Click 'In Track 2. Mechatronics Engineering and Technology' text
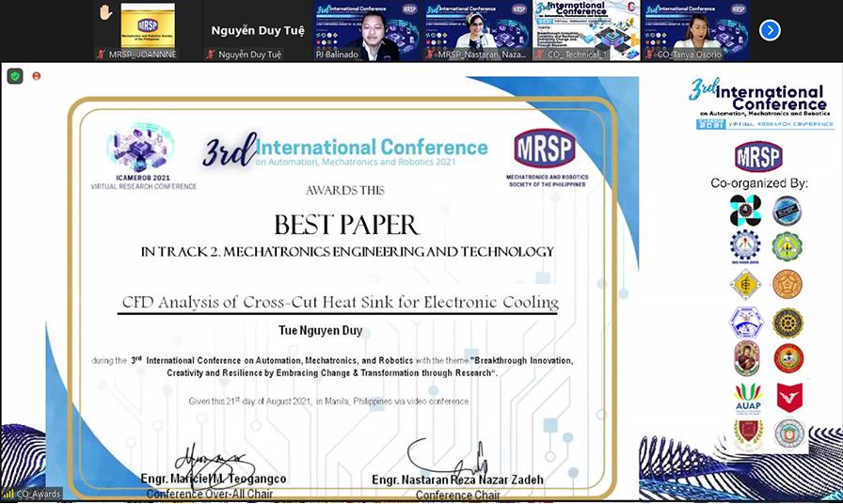Viewport: 843px width, 504px height. [347, 251]
